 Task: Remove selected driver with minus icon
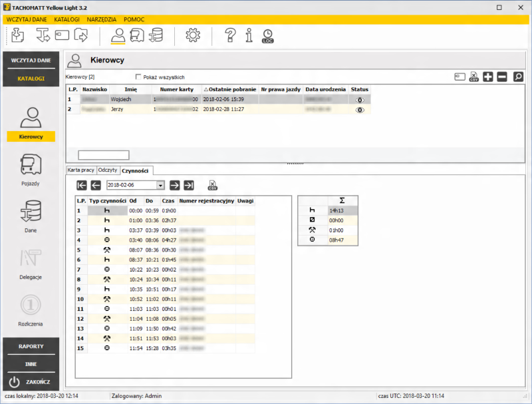tap(502, 77)
